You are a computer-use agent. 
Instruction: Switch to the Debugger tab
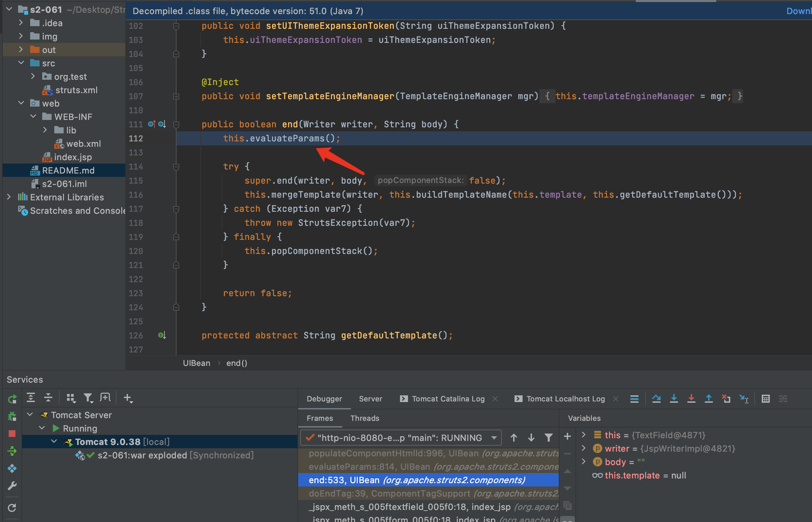tap(324, 399)
